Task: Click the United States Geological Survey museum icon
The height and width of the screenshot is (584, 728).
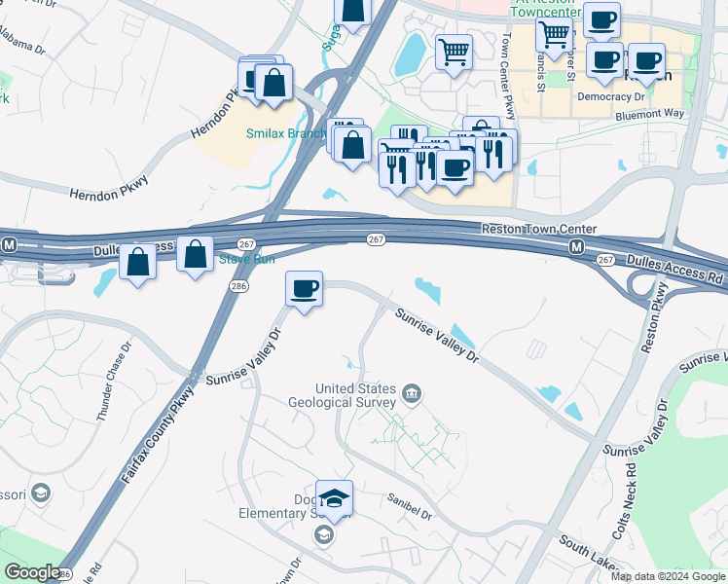Action: 411,394
